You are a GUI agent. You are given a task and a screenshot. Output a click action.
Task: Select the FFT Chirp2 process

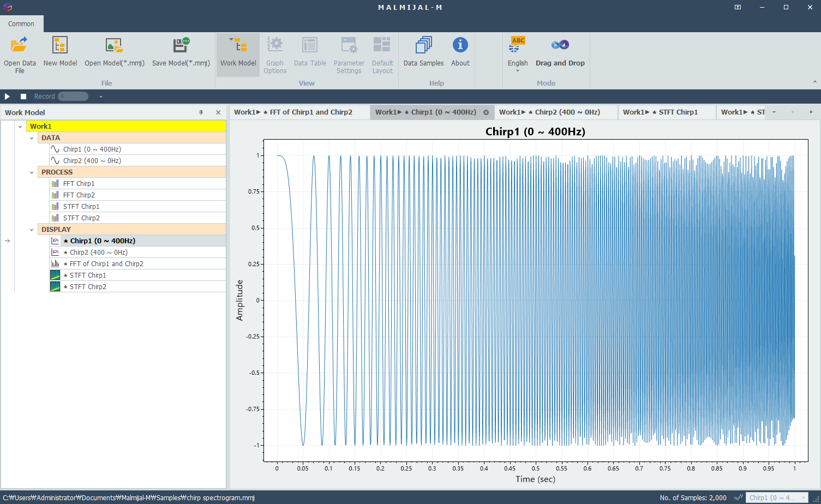pyautogui.click(x=137, y=195)
